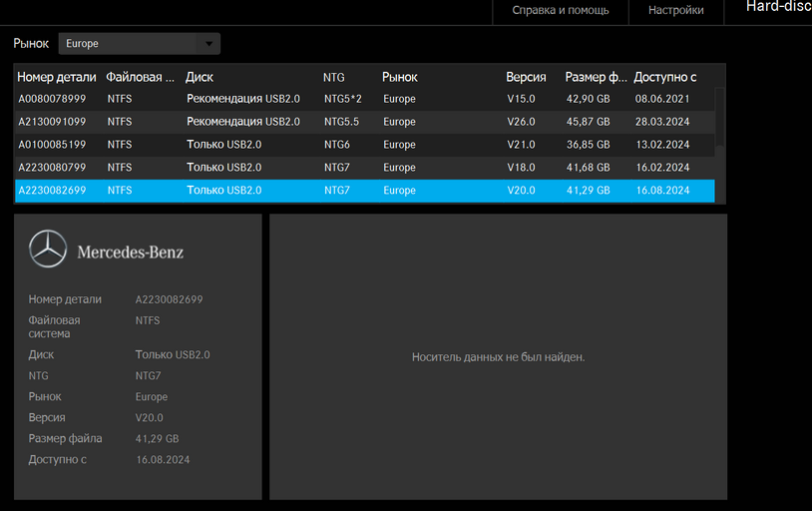Select row with part number A2130091099
Screen dimensions: 812x511
[364, 122]
